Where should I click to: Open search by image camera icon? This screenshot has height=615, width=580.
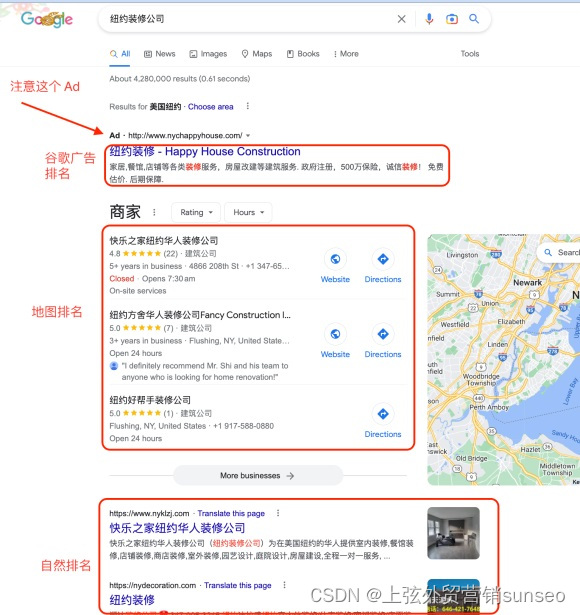tap(451, 19)
